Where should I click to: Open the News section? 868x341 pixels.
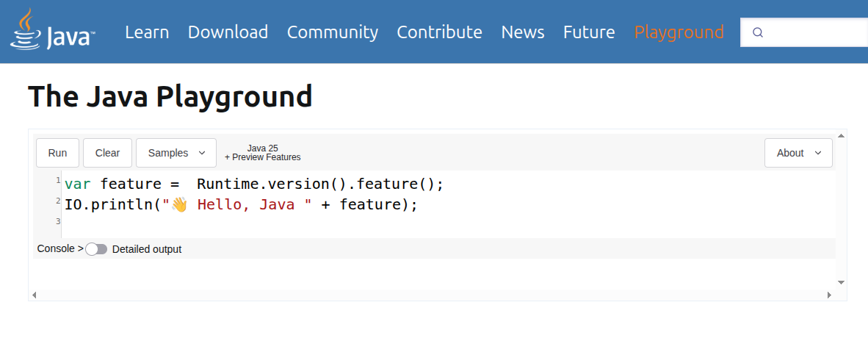click(x=522, y=32)
